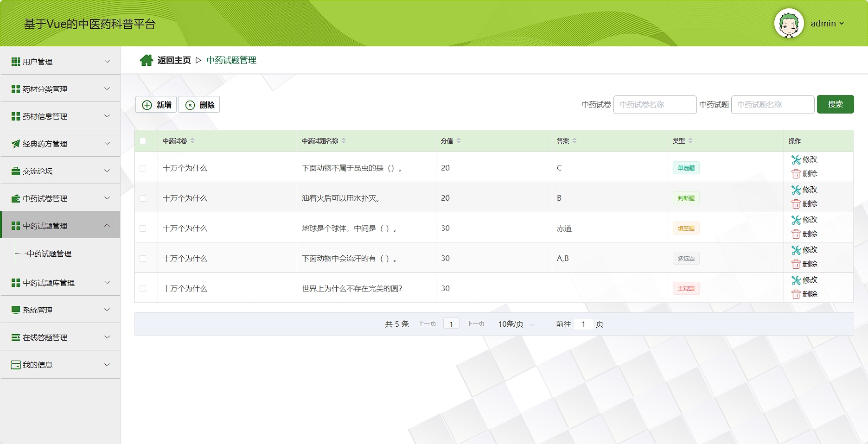This screenshot has height=444, width=868.
Task: Sort by 分值 column arrows
Action: click(459, 141)
